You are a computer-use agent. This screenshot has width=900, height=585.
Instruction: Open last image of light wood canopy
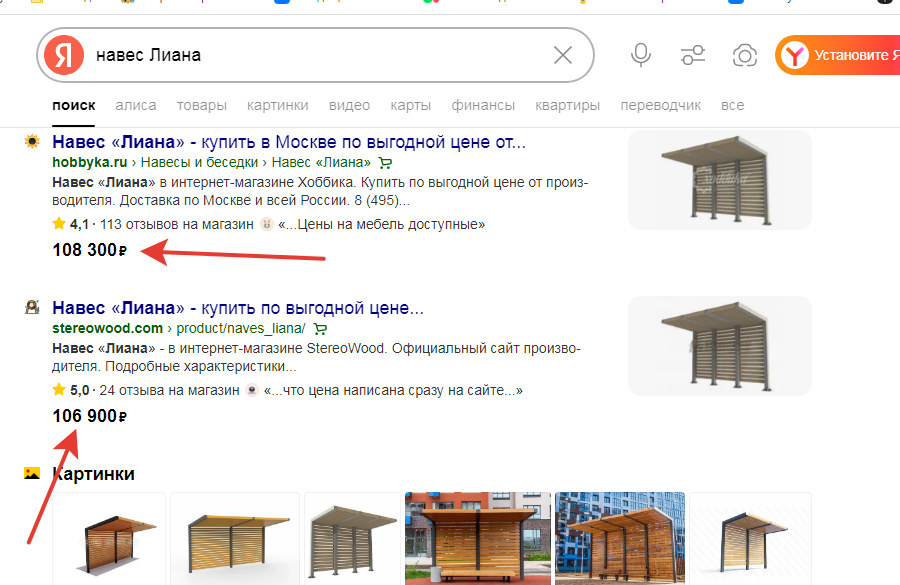(751, 538)
